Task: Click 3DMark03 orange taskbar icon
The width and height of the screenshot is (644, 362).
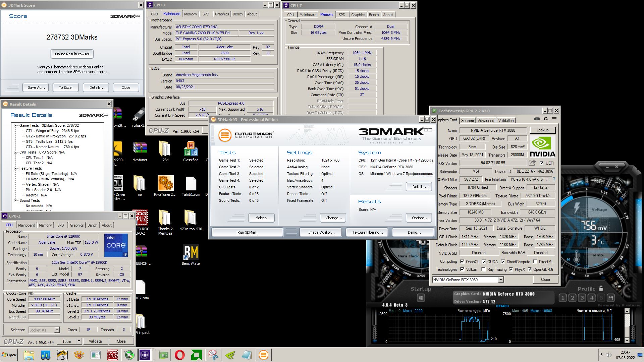Action: (x=264, y=355)
